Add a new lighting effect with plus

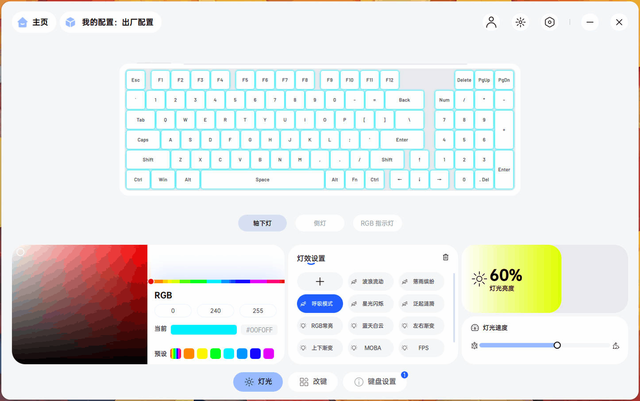320,281
